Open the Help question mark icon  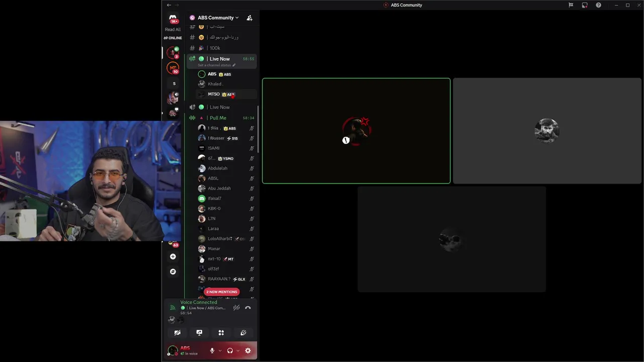pos(598,5)
